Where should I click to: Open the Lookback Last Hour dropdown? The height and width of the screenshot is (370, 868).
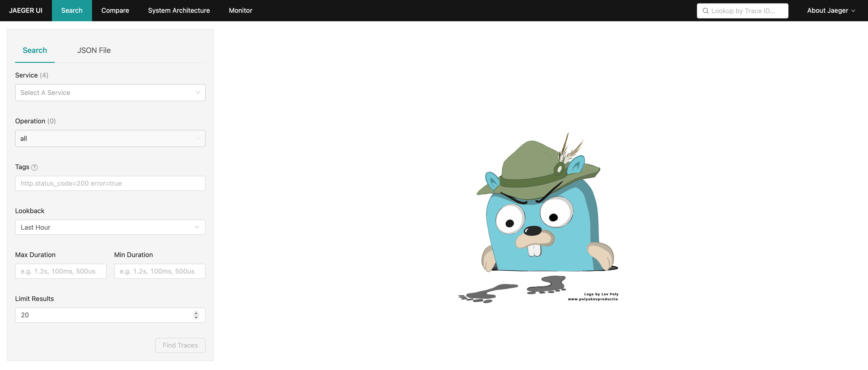click(110, 227)
